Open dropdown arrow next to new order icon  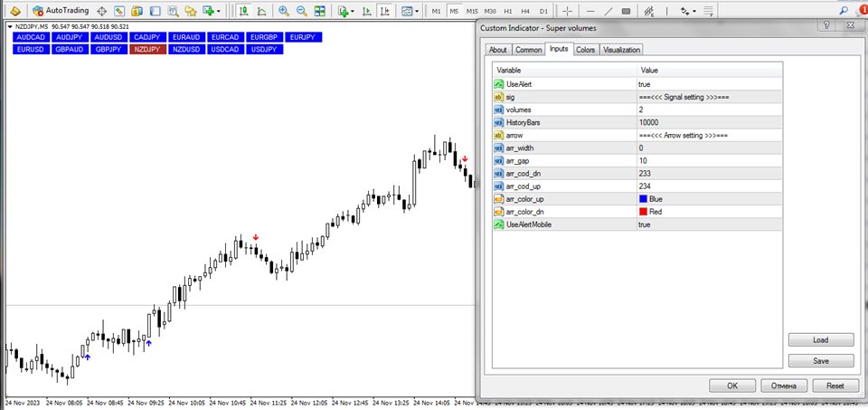coord(218,11)
